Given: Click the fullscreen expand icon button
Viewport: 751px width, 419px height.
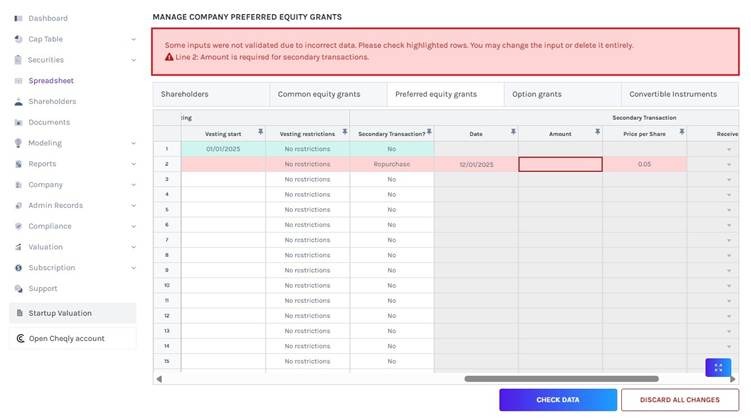Looking at the screenshot, I should pyautogui.click(x=718, y=368).
